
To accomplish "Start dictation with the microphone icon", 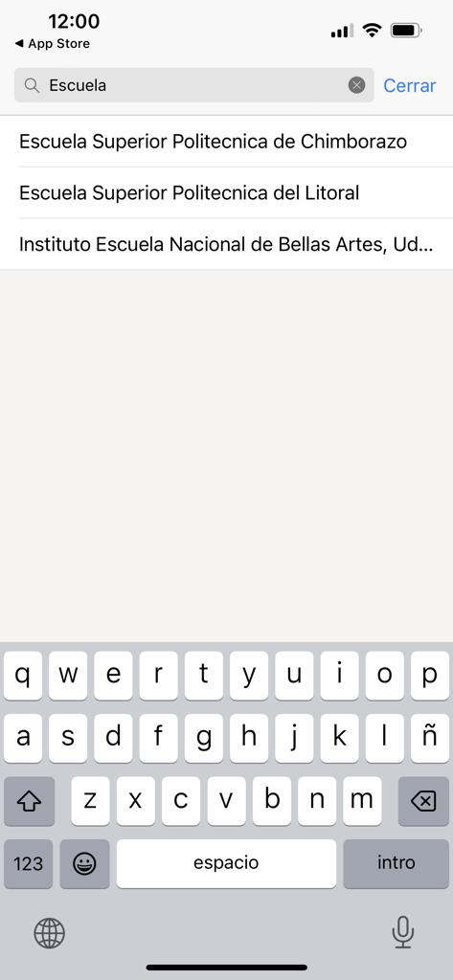I will 403,932.
